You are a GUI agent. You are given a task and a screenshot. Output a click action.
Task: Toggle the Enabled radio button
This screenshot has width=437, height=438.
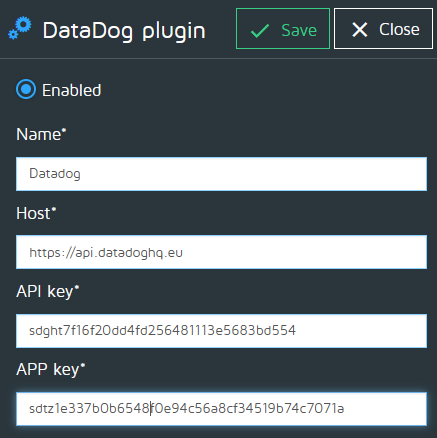pos(26,89)
